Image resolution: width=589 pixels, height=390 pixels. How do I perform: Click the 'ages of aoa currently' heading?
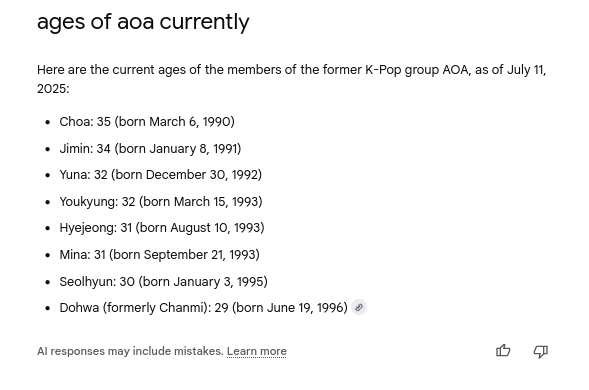(143, 21)
